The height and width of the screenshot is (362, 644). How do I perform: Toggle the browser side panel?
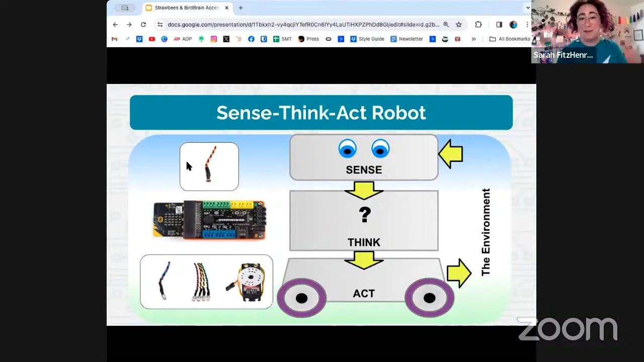[x=499, y=24]
